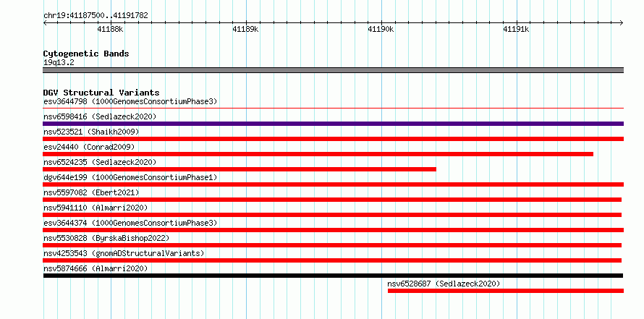This screenshot has width=644, height=319.
Task: Click the 41188k ruler tick label
Action: click(110, 29)
